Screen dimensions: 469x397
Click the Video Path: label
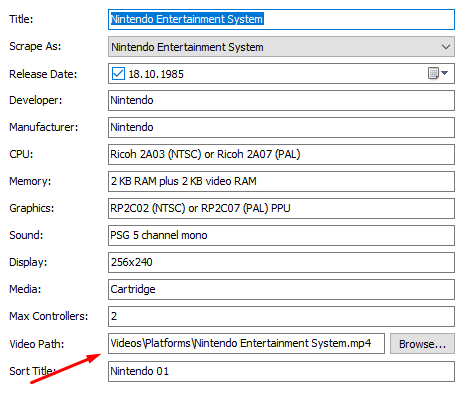tap(37, 344)
